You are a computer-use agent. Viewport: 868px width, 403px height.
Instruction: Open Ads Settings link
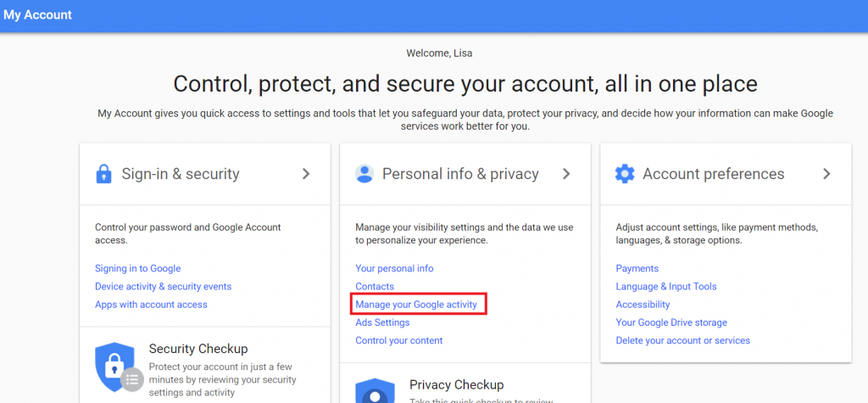click(382, 322)
